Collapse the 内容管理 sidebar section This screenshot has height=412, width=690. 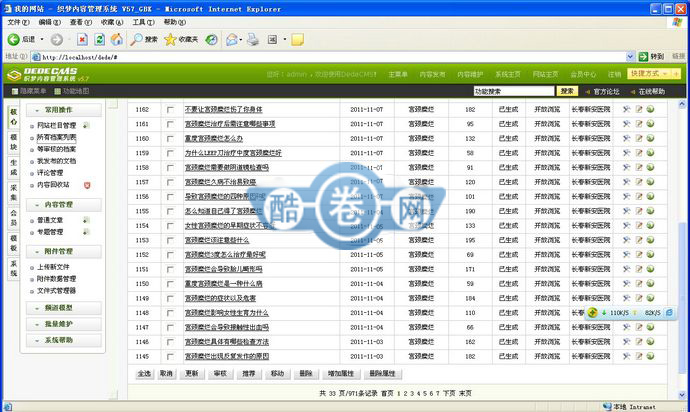pos(64,205)
